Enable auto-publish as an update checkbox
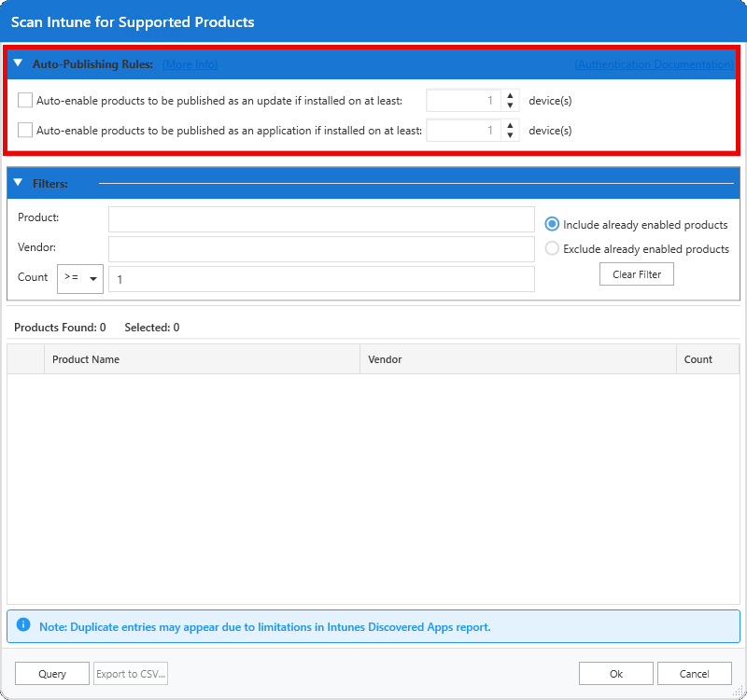This screenshot has width=747, height=700. click(x=25, y=101)
